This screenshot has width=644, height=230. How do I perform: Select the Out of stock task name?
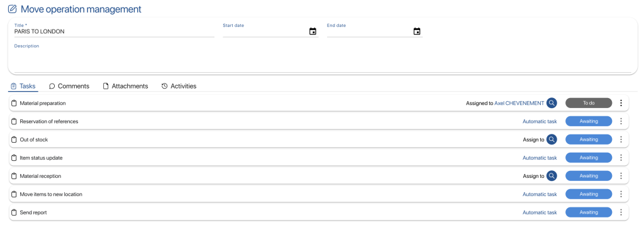point(34,140)
